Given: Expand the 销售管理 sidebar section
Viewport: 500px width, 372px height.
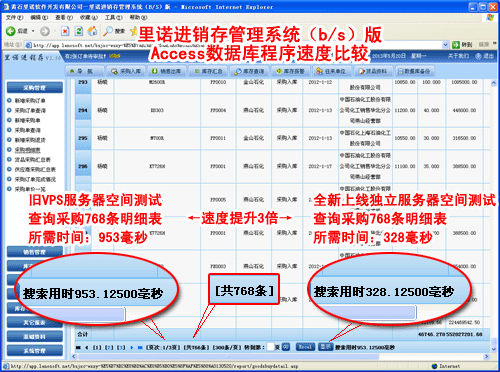Looking at the screenshot, I should pos(35,252).
